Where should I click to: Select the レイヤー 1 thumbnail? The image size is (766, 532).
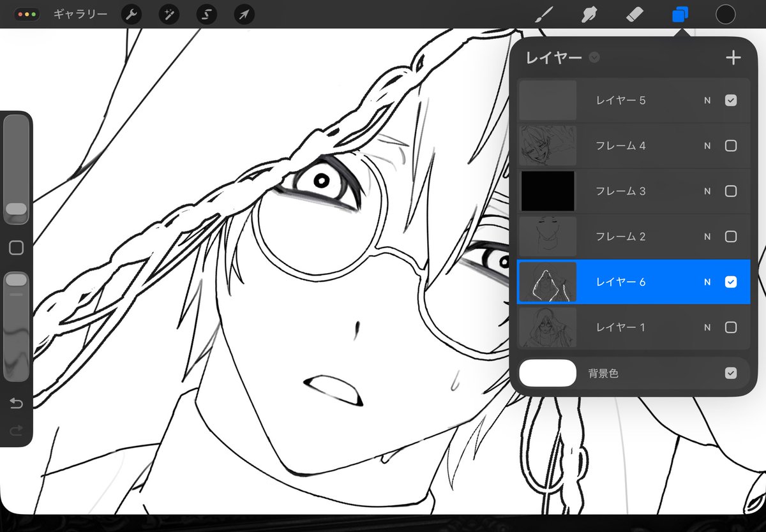click(x=548, y=327)
